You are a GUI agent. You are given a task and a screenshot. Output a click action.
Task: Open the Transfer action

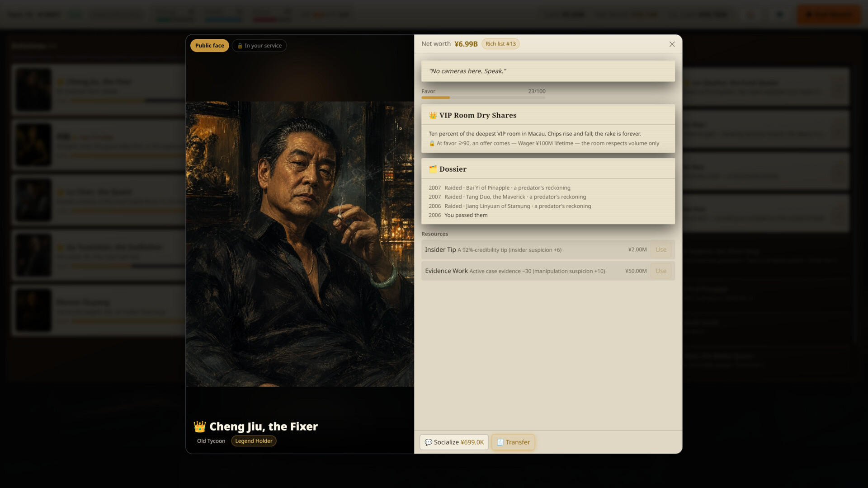click(513, 442)
